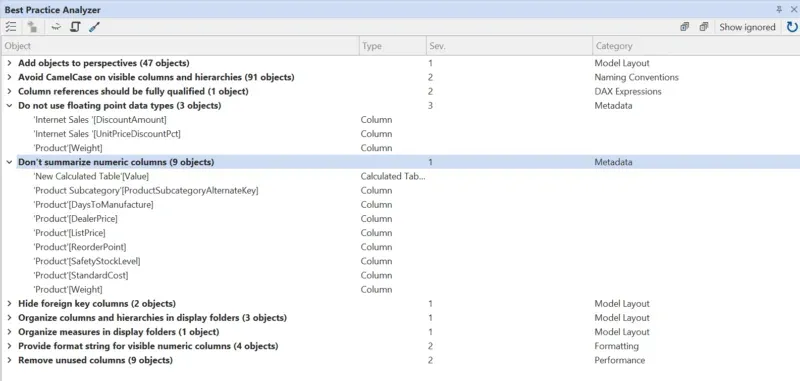Collapse Do not use floating point data types
Screen dimensions: 800x381
pyautogui.click(x=9, y=106)
